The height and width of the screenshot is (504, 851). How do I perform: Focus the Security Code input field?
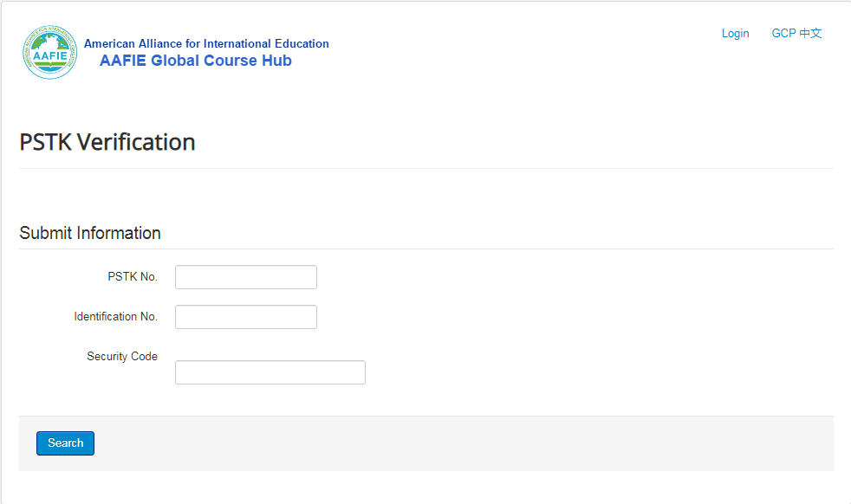[270, 372]
